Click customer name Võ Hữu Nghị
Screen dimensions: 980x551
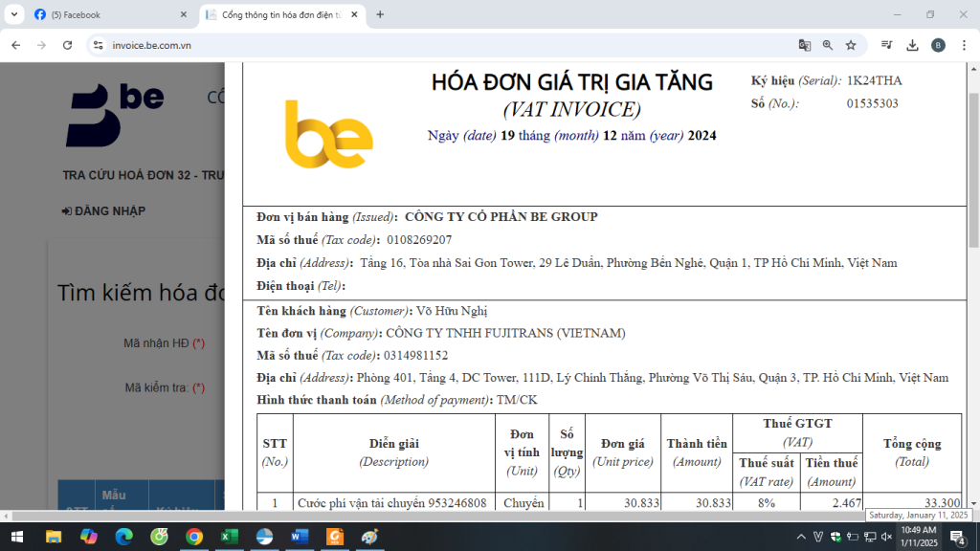[x=452, y=311]
